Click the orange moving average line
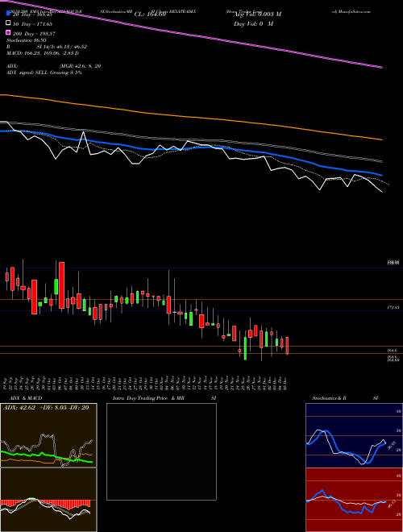Image resolution: width=403 pixels, height=532 pixels. (x=191, y=118)
